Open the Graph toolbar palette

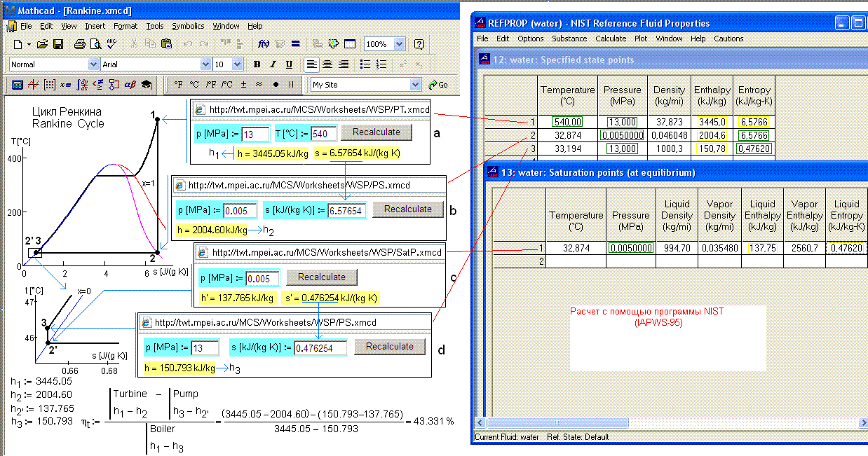click(x=34, y=85)
